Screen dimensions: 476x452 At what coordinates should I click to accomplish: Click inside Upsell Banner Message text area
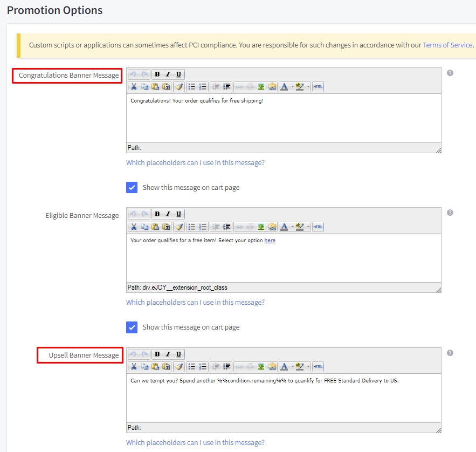(x=284, y=398)
